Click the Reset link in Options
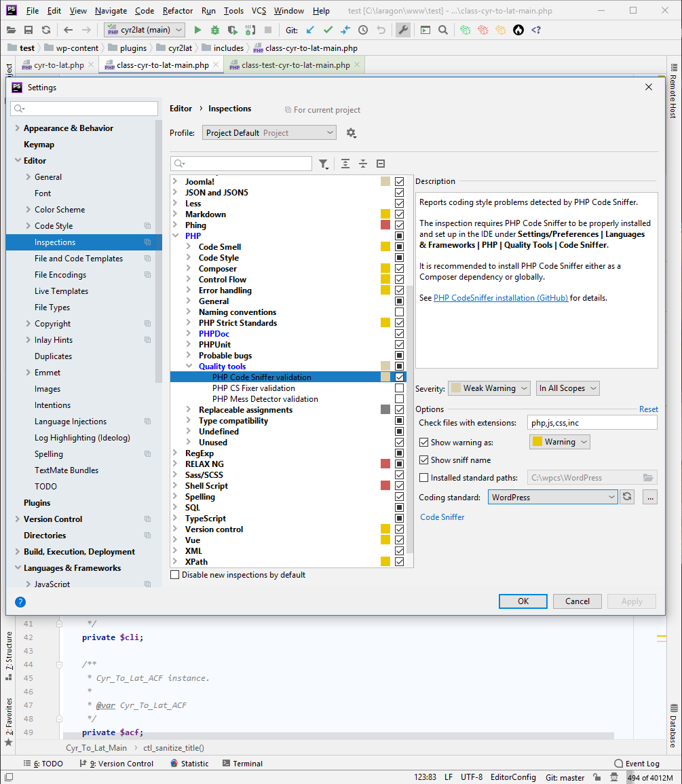 [649, 409]
